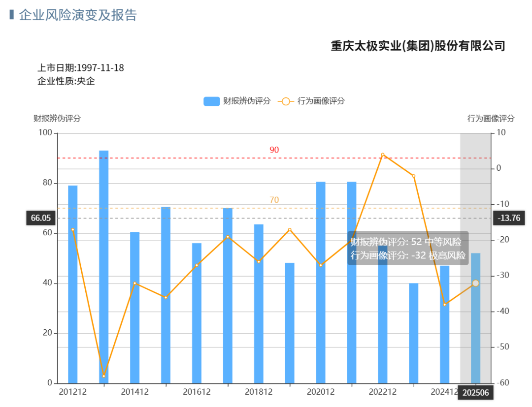Click the blue bar for 201612
The width and height of the screenshot is (532, 407).
(x=197, y=313)
